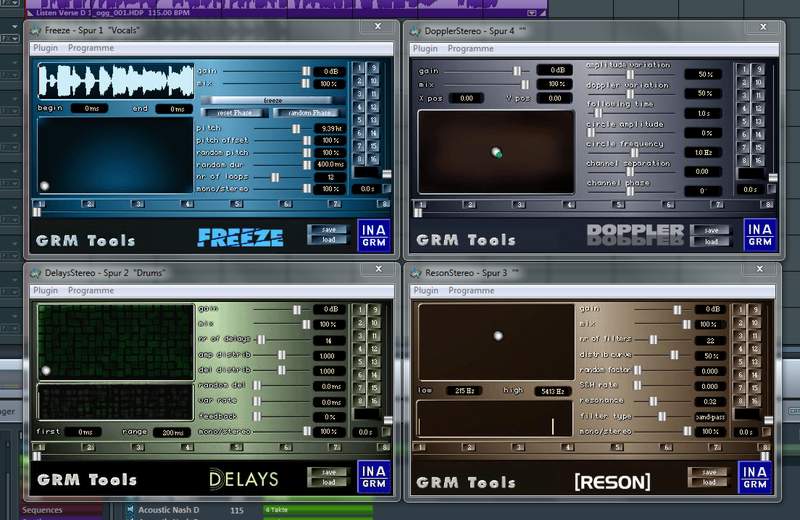Click load button in Delays plugin
The width and height of the screenshot is (800, 520).
coord(329,482)
